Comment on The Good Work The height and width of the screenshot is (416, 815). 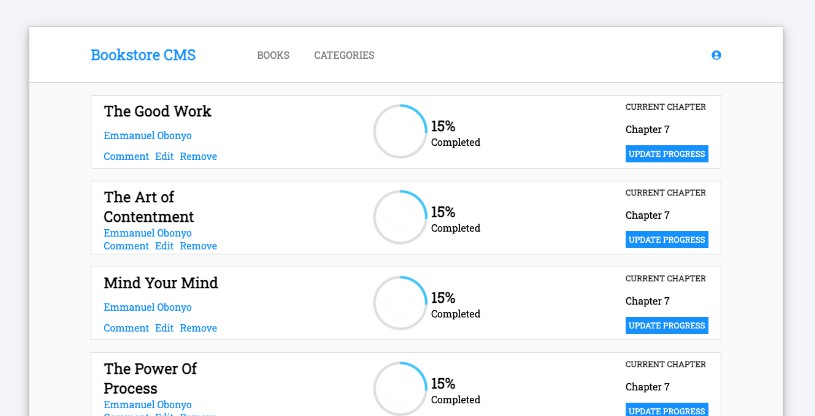tap(126, 157)
